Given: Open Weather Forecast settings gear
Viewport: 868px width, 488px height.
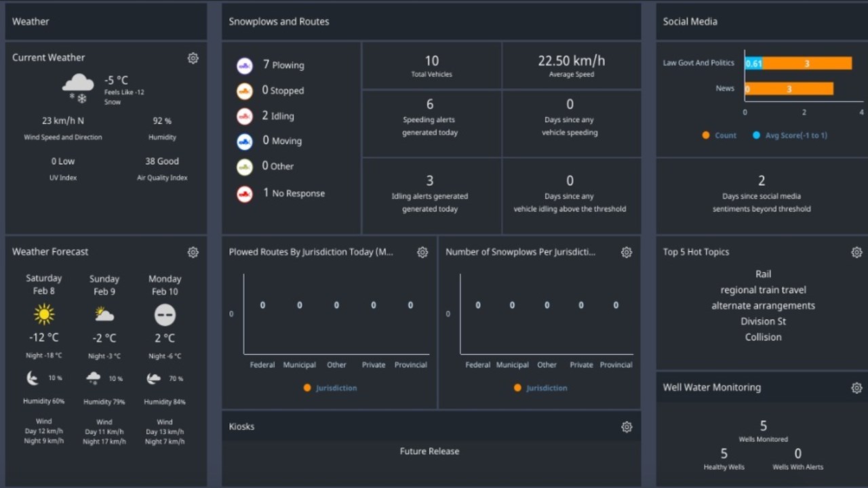Looking at the screenshot, I should [x=193, y=252].
